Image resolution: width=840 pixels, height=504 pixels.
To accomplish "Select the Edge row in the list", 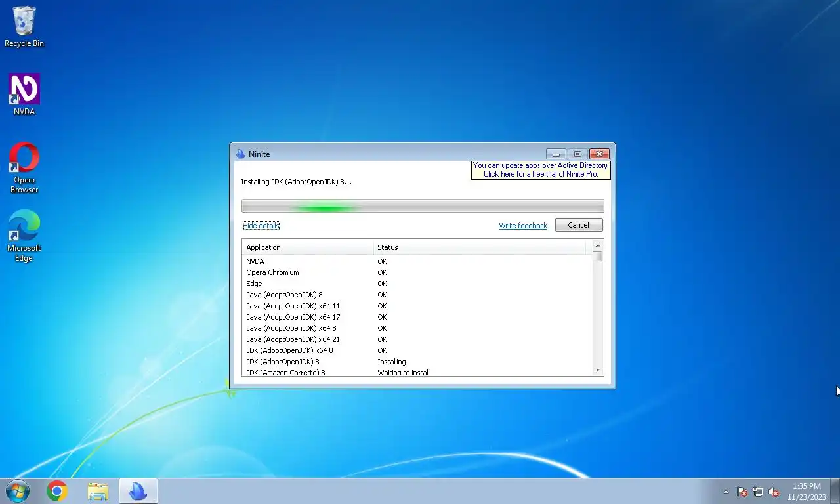I will [417, 283].
